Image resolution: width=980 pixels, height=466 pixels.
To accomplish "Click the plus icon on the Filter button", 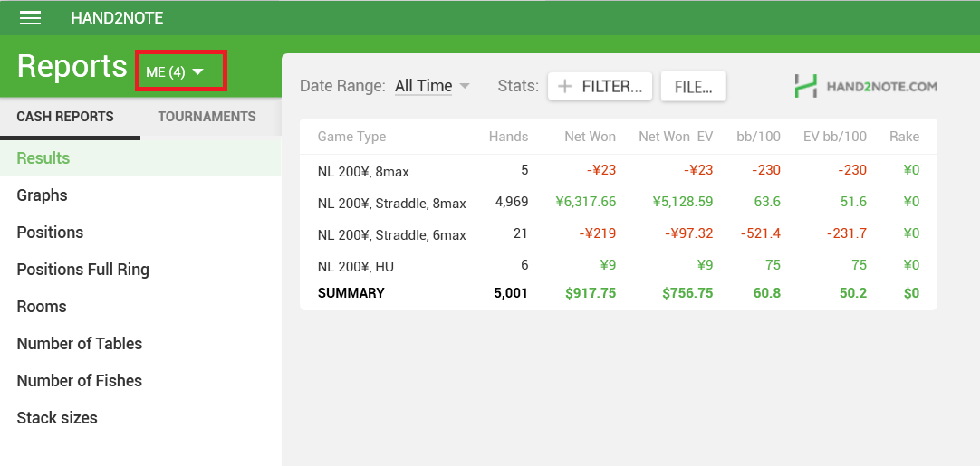I will point(564,87).
